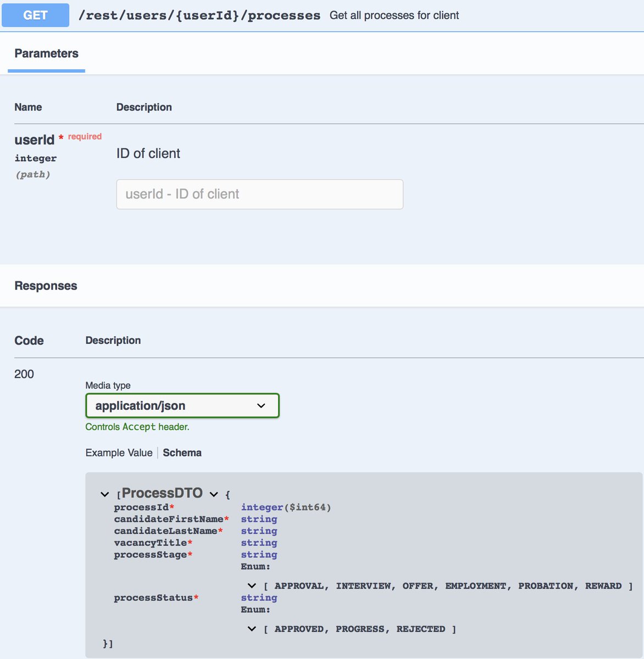
Task: Select the processStatus property name
Action: tap(153, 597)
